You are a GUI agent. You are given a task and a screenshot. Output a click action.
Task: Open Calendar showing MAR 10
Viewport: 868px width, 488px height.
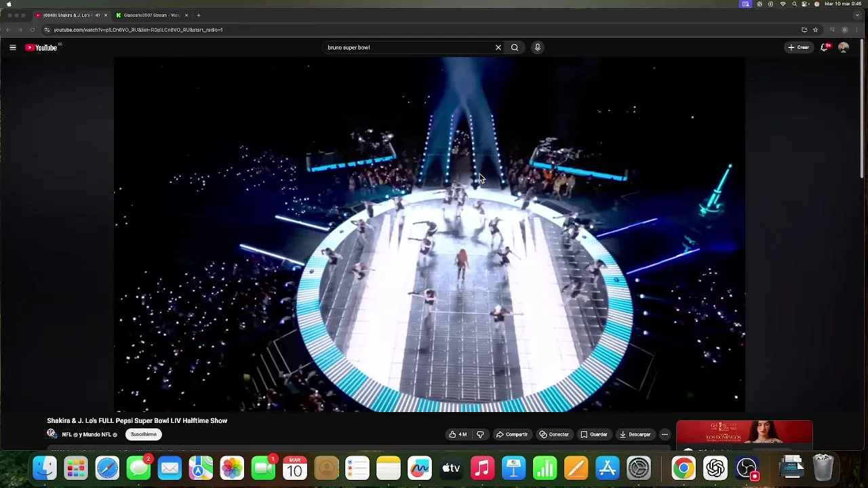coord(295,468)
